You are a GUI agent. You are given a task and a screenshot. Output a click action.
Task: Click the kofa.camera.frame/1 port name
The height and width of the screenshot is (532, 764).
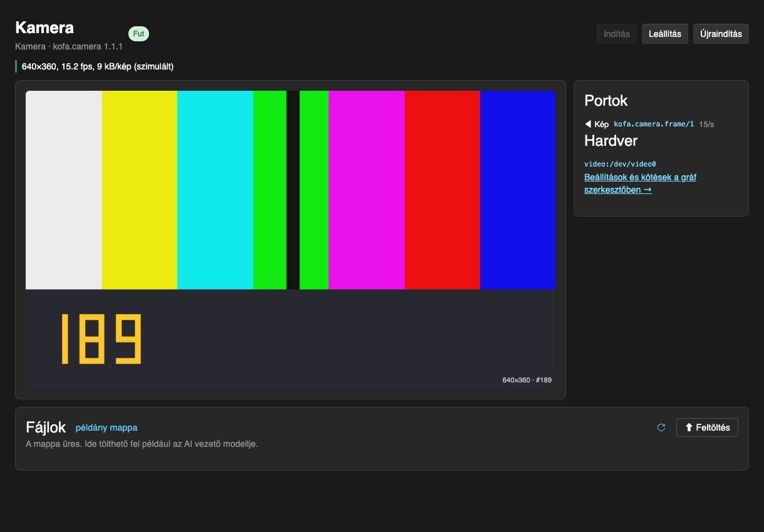click(x=654, y=124)
